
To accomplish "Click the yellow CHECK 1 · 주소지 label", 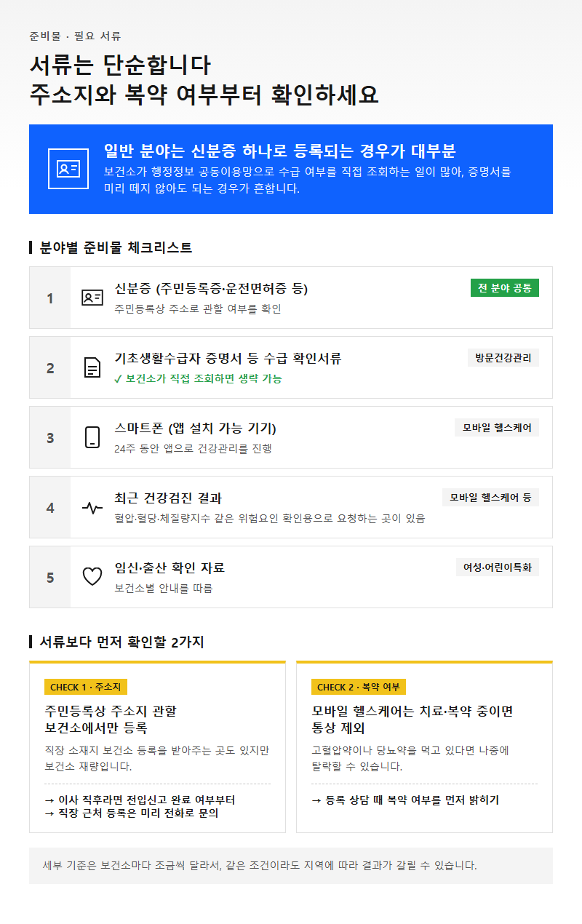I will coord(87,687).
